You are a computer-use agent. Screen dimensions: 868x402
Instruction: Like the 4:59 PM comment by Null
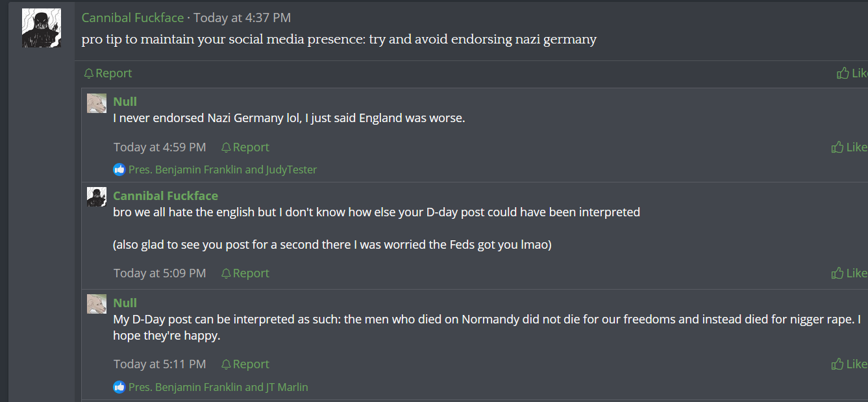click(837, 147)
